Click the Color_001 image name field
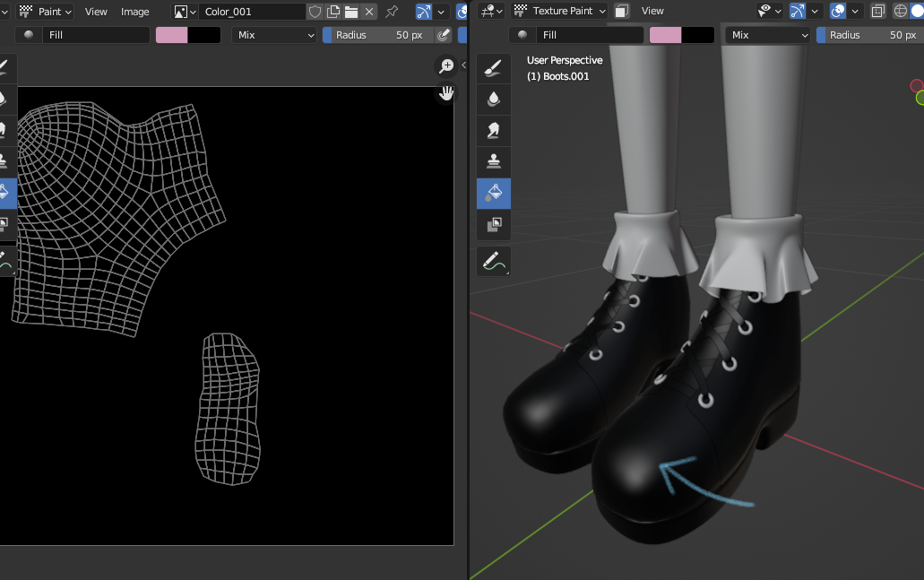This screenshot has width=924, height=580. pos(253,11)
